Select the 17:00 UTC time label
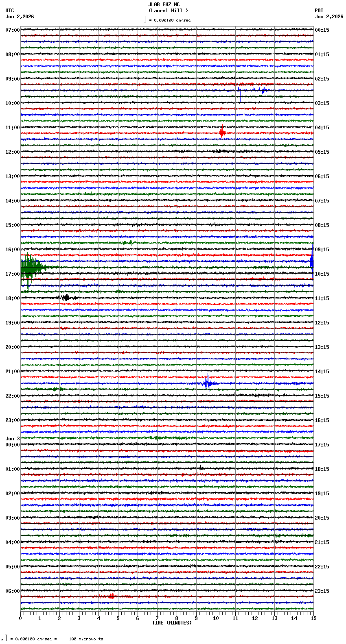Screen dimensions: 346x644 tap(13, 274)
